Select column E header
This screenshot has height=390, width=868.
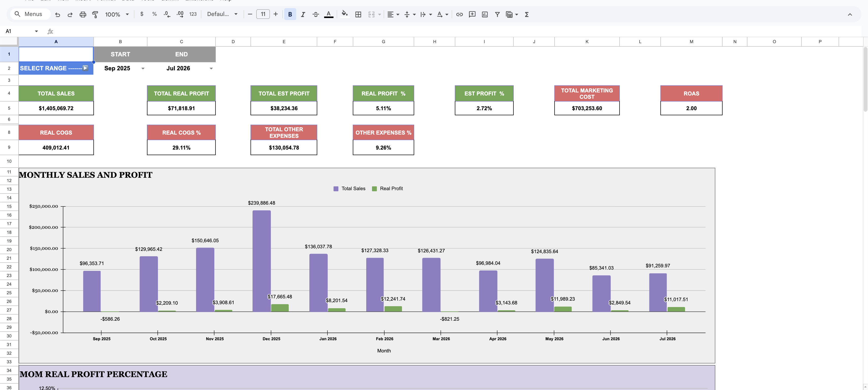[284, 41]
